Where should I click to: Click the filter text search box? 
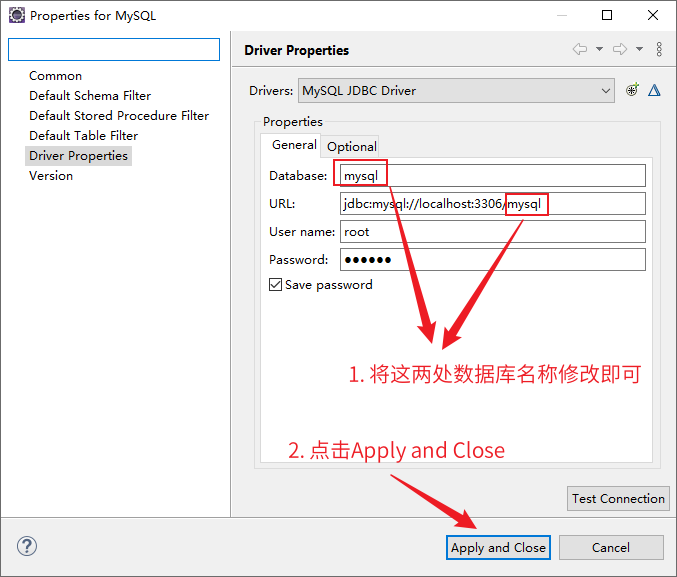113,49
